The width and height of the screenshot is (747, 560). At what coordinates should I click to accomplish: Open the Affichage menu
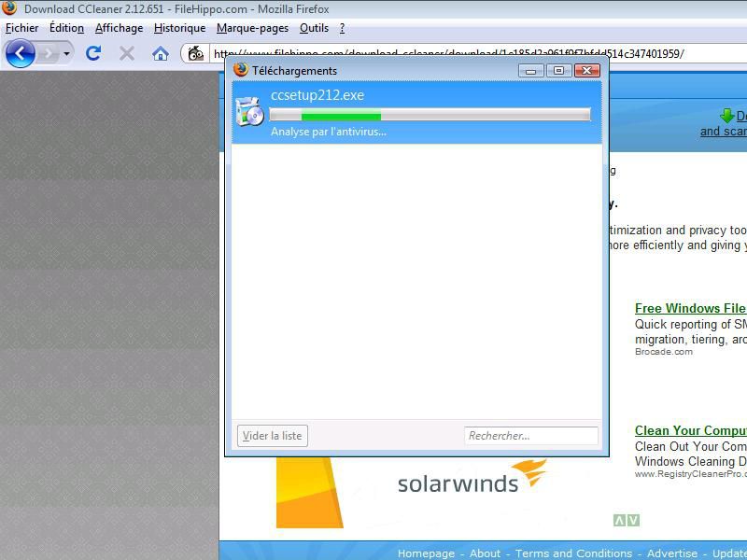[120, 28]
